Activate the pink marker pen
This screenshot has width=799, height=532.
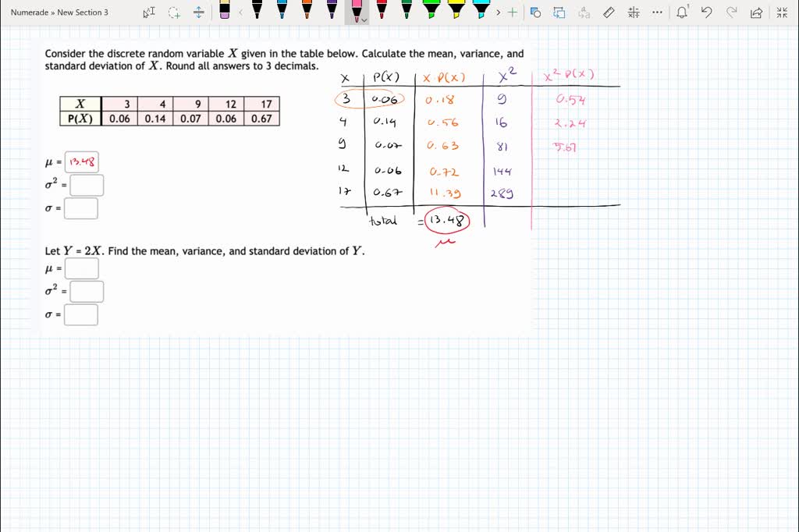357,12
